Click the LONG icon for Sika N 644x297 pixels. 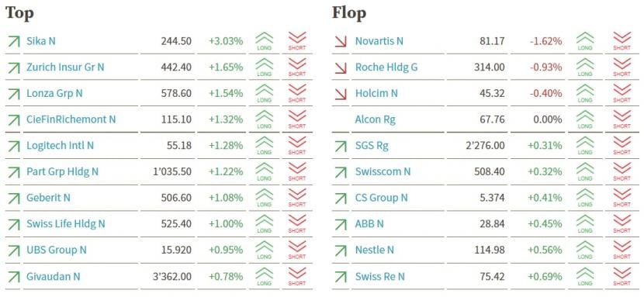(x=264, y=41)
